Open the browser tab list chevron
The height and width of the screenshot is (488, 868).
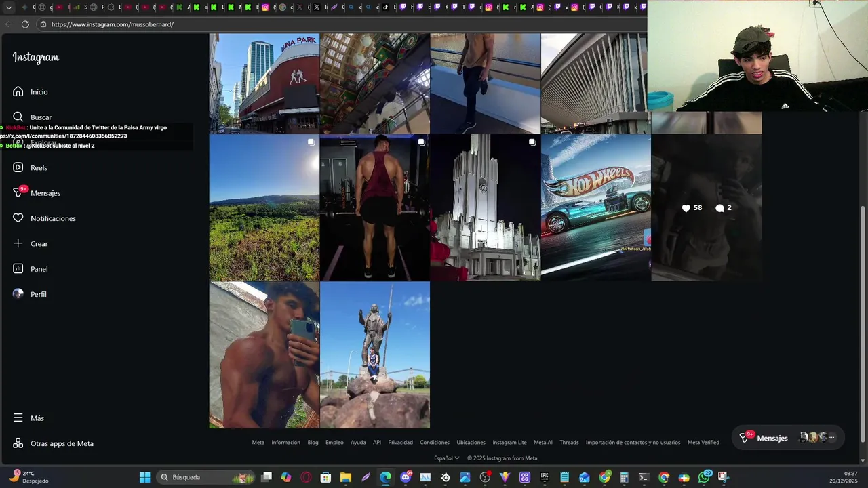(x=9, y=7)
